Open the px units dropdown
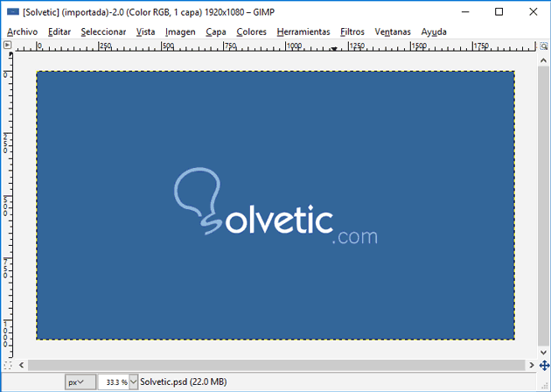 click(80, 381)
